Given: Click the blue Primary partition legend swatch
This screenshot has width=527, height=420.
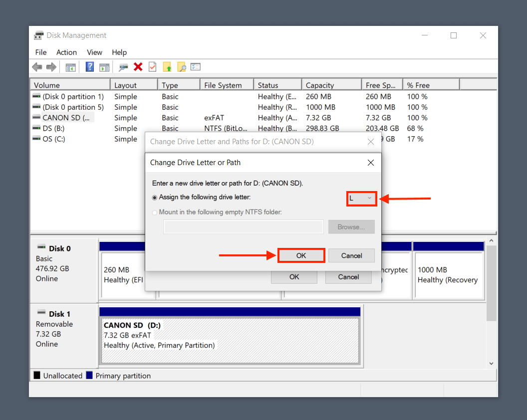Looking at the screenshot, I should point(89,375).
